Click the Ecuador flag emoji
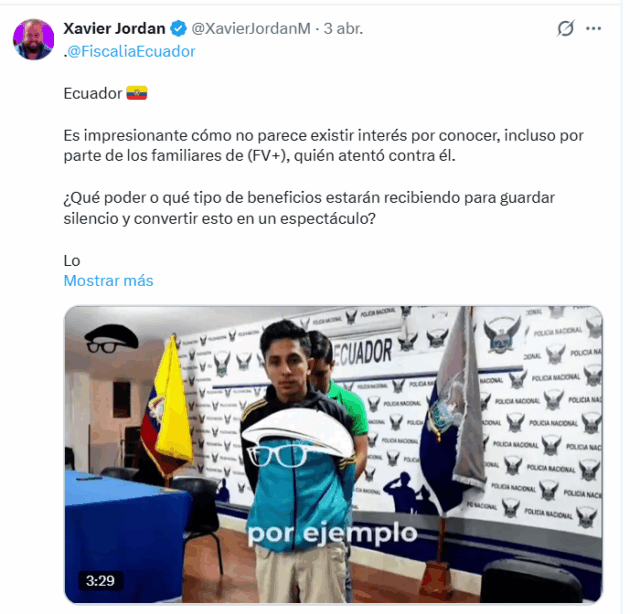Image resolution: width=640 pixels, height=614 pixels. [137, 93]
